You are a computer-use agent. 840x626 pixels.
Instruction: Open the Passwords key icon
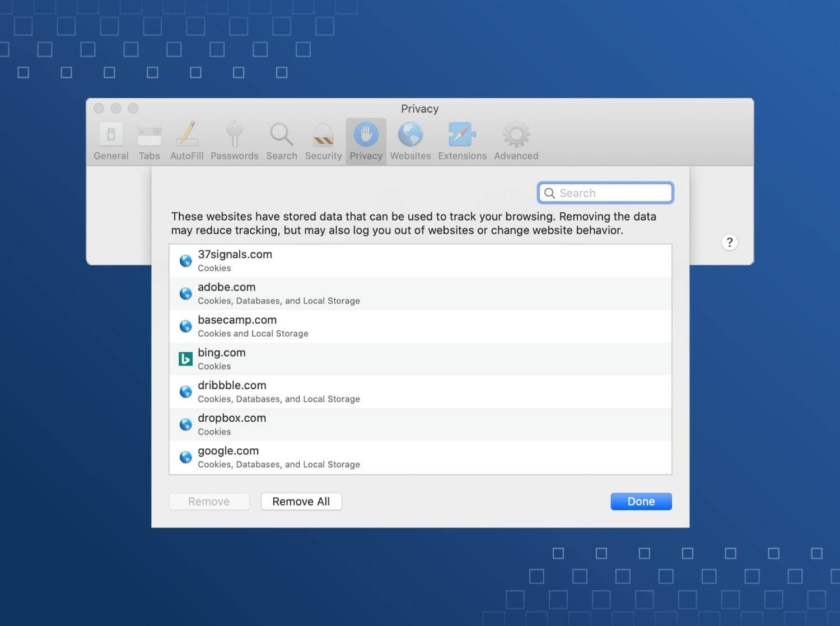click(234, 134)
